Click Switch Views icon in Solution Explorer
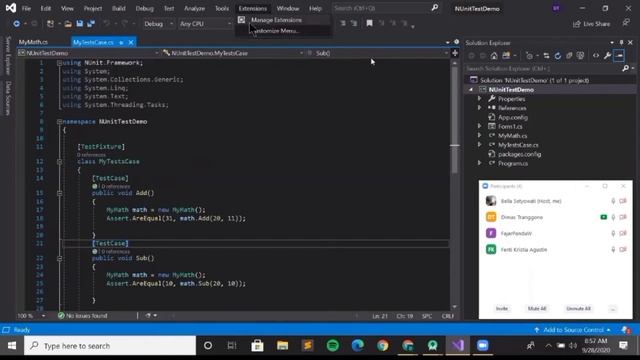Viewport: 640px width, 360px height. coord(506,56)
